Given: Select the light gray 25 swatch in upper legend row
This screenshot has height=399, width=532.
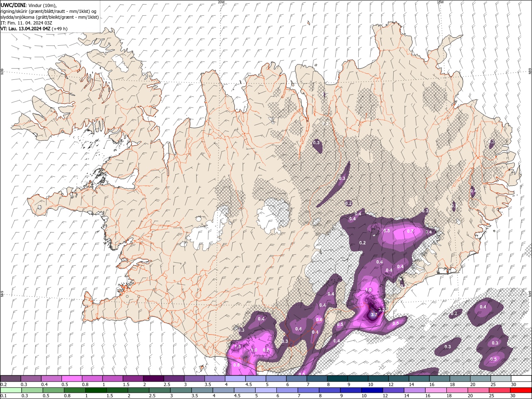Looking at the screenshot, I should pyautogui.click(x=501, y=379).
